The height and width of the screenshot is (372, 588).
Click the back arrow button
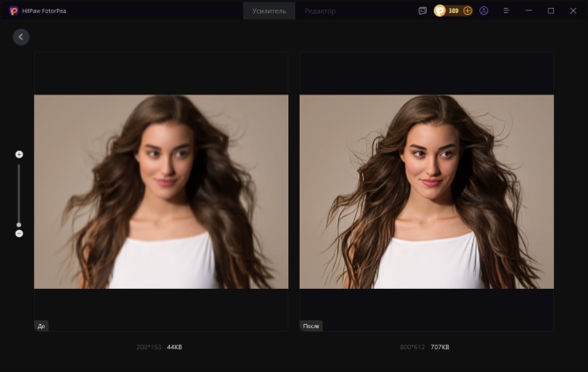coord(21,37)
